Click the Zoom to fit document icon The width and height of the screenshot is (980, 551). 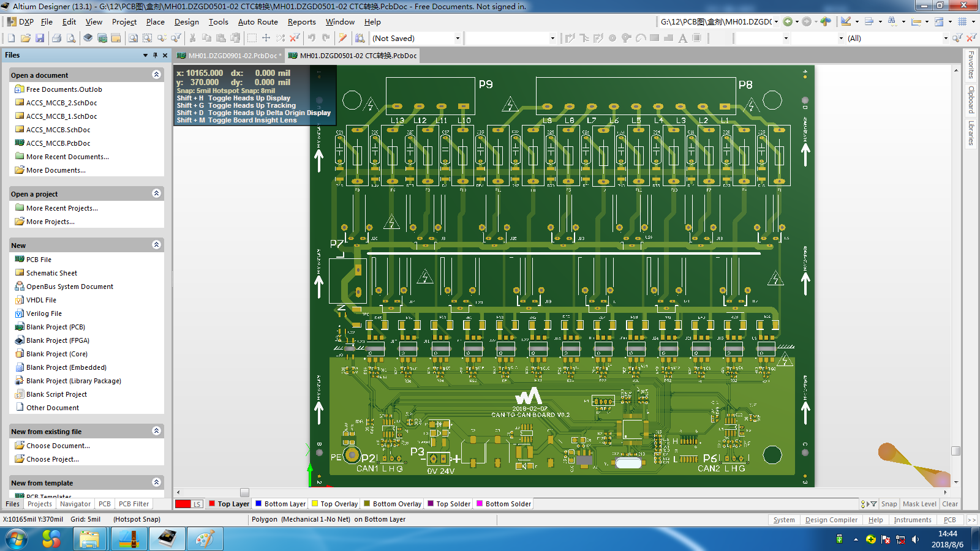click(x=133, y=38)
